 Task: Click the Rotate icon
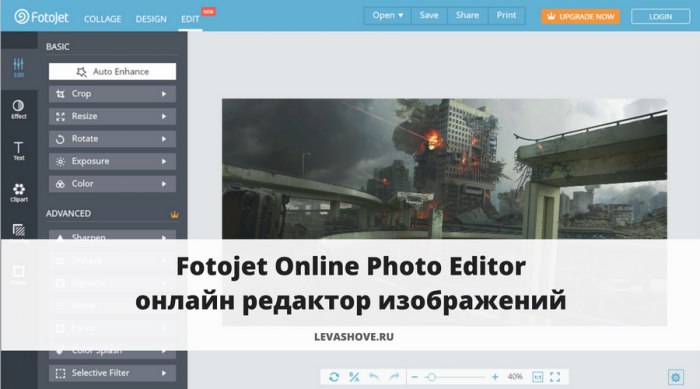(60, 139)
